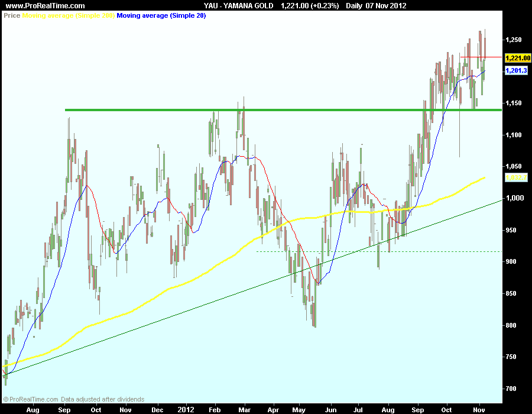Select the Jul label on the time axis

click(x=358, y=410)
